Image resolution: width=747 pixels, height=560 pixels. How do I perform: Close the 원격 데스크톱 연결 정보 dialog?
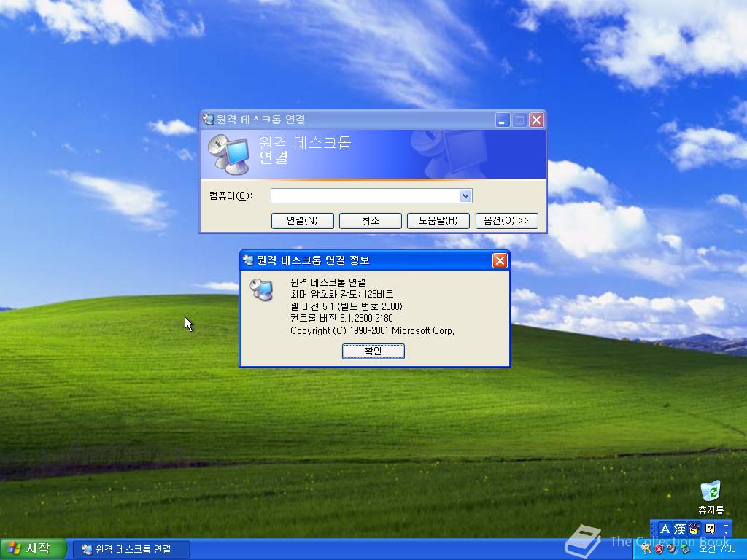(x=499, y=260)
